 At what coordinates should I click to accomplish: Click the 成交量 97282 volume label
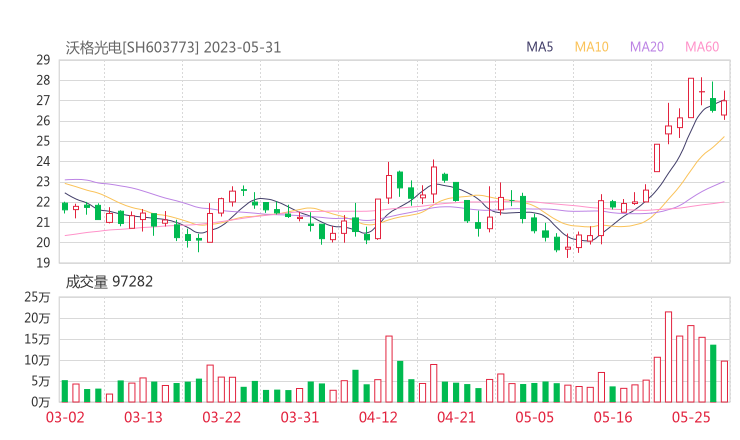pyautogui.click(x=109, y=282)
